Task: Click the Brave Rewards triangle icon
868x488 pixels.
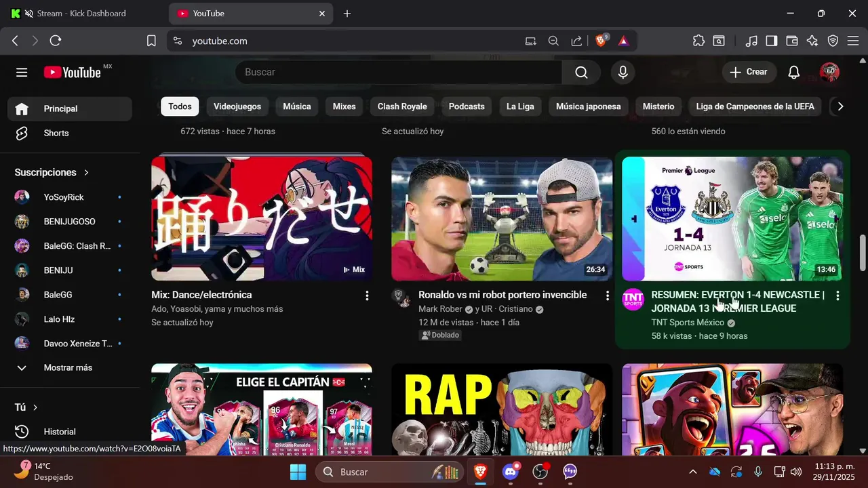Action: tap(623, 41)
